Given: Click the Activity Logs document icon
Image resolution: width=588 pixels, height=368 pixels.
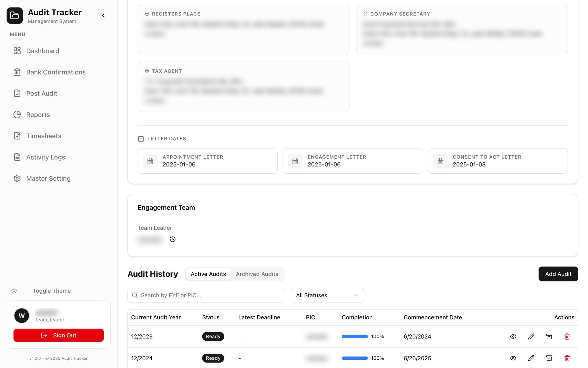Looking at the screenshot, I should point(17,157).
